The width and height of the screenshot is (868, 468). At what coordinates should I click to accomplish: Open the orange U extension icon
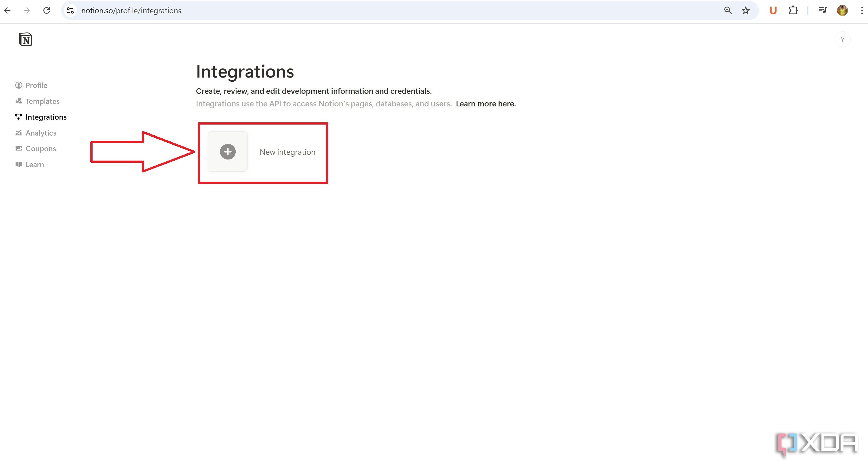[773, 10]
